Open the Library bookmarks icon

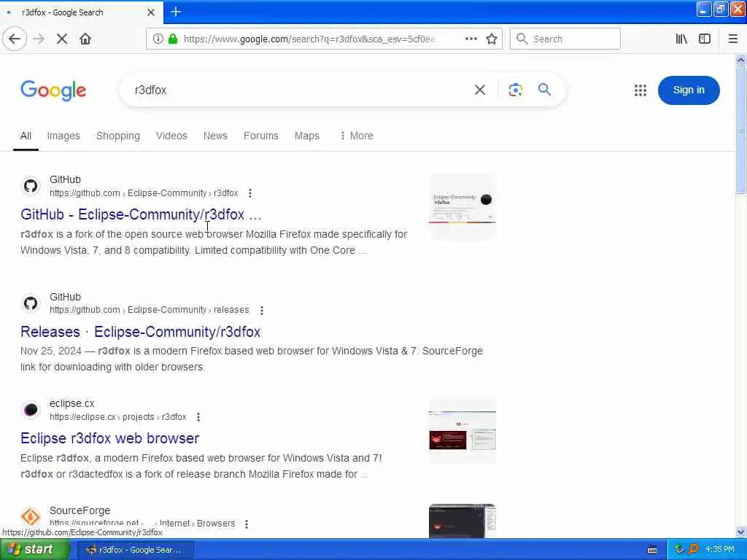tap(681, 39)
